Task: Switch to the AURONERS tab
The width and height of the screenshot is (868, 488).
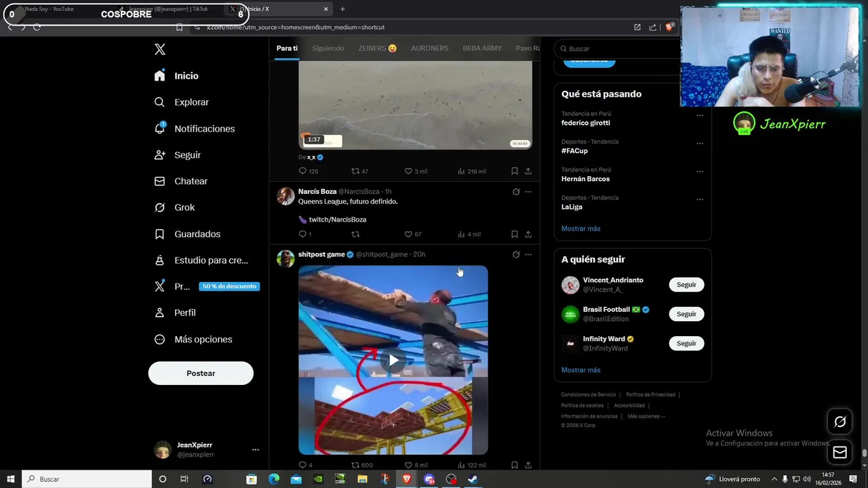Action: (430, 48)
